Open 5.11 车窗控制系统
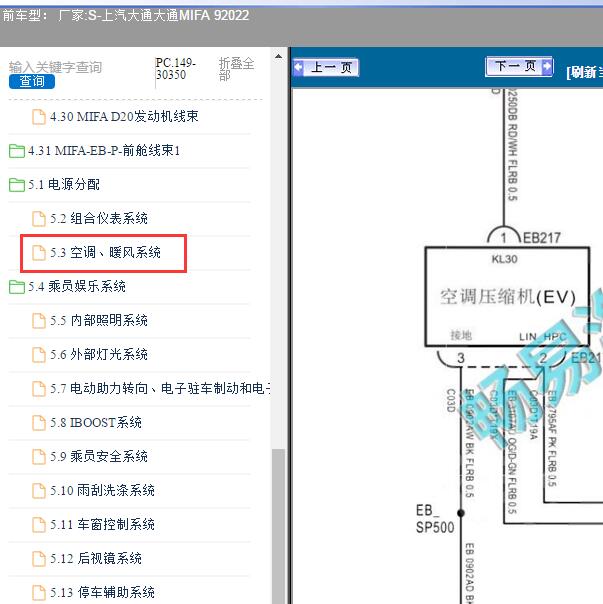 [102, 524]
